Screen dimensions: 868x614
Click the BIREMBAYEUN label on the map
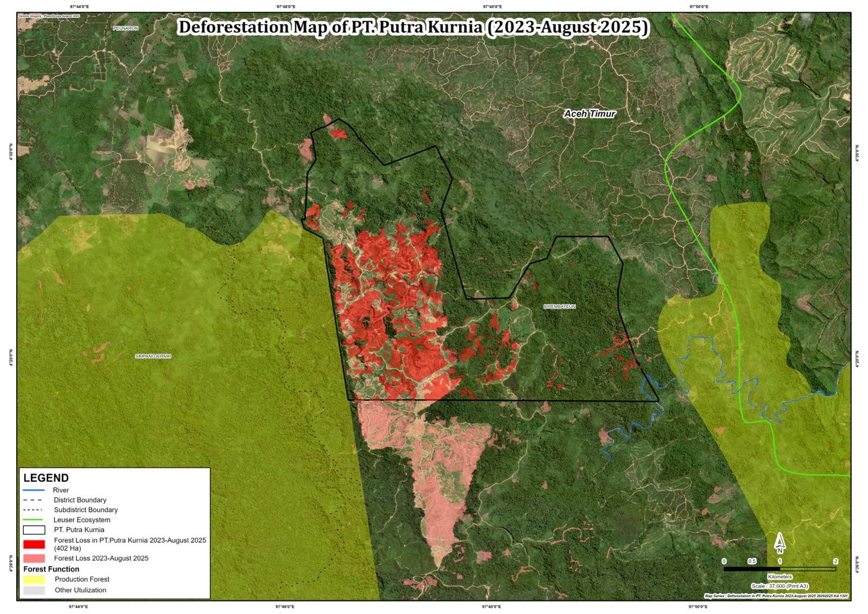coord(559,307)
